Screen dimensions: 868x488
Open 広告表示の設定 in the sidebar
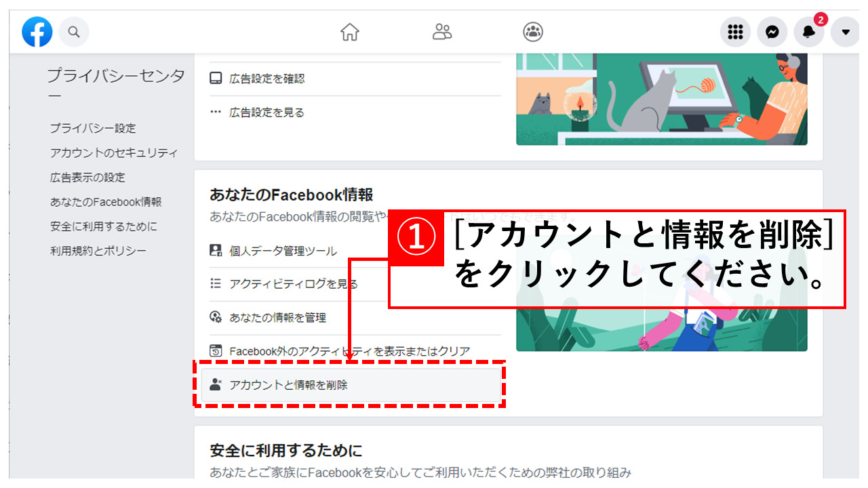(87, 177)
